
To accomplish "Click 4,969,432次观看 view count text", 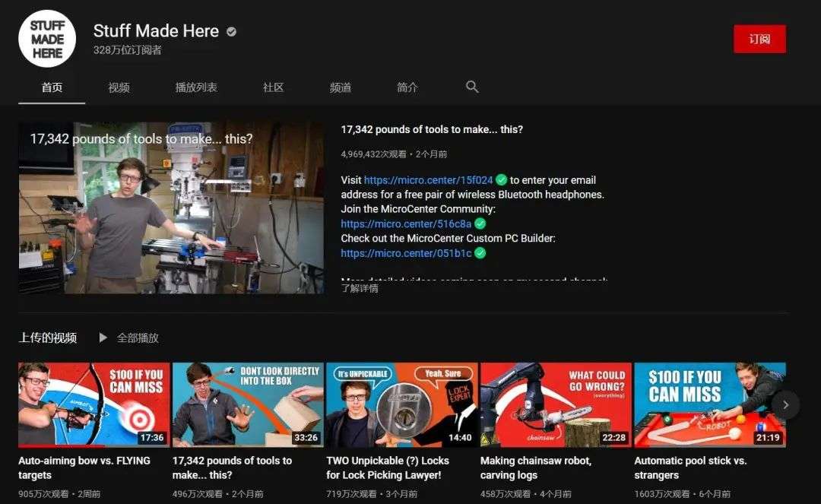I will pos(373,154).
